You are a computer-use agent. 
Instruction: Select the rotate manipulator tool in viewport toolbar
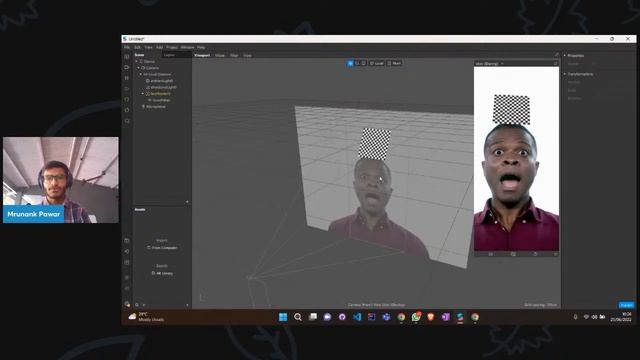click(x=357, y=63)
